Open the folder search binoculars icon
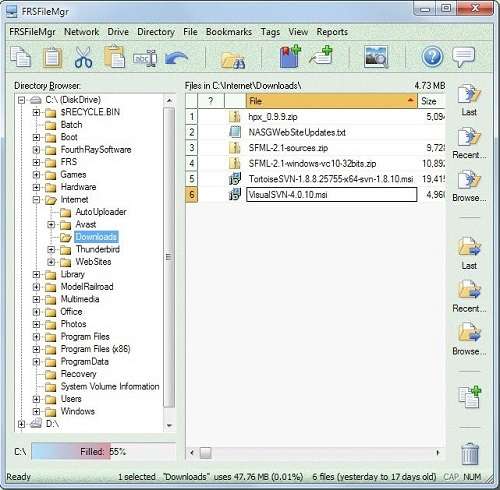The height and width of the screenshot is (490, 500). pyautogui.click(x=233, y=59)
